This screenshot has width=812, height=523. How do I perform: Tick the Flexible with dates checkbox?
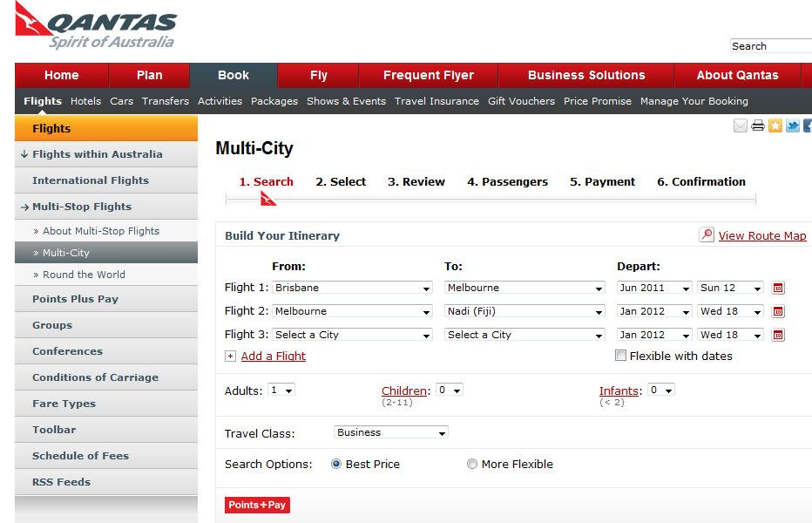(x=620, y=356)
